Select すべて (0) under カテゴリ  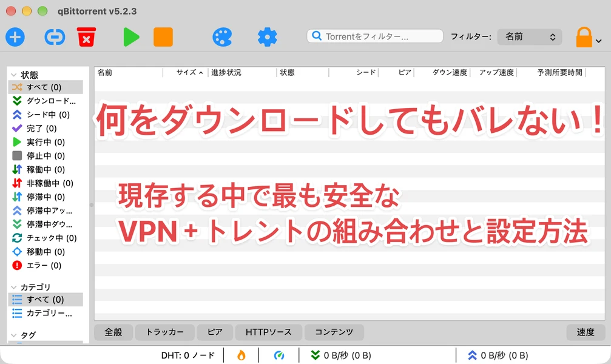coord(46,299)
